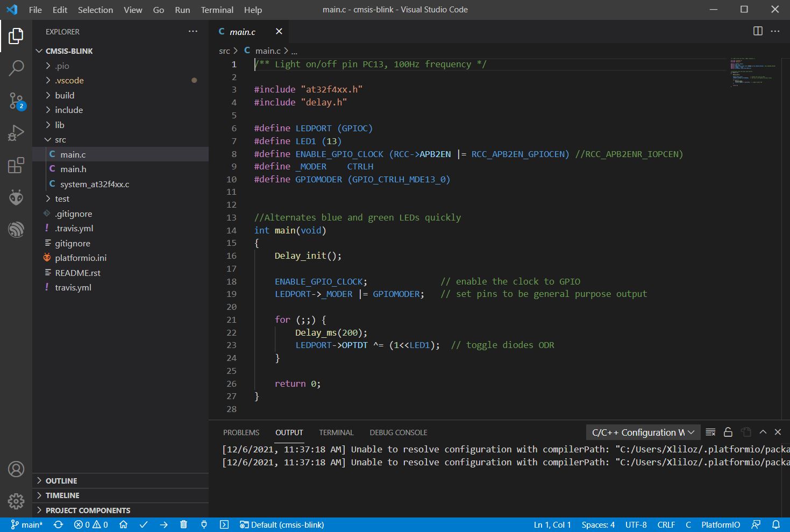Open Run and Debug view icon
The image size is (790, 532).
tap(16, 132)
